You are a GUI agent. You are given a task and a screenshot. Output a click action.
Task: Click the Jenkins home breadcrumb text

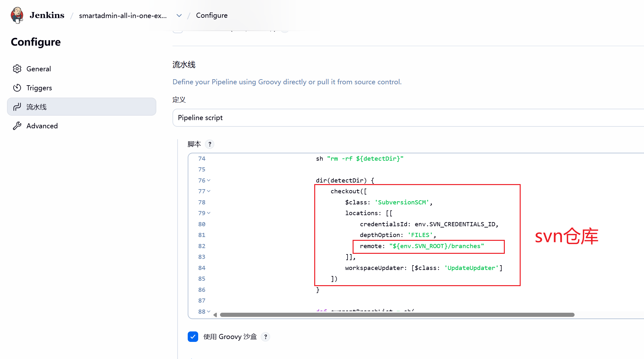click(x=47, y=15)
